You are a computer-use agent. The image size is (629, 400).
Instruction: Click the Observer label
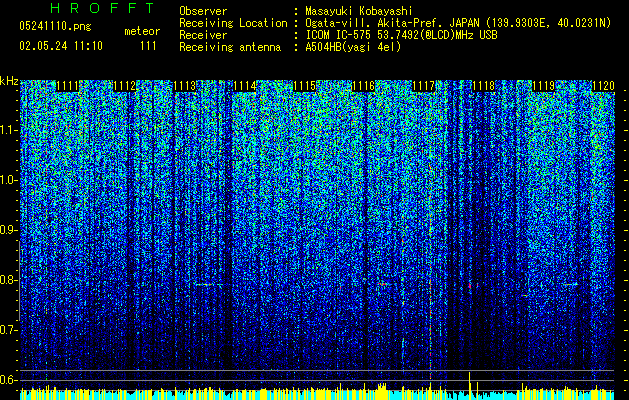point(203,11)
